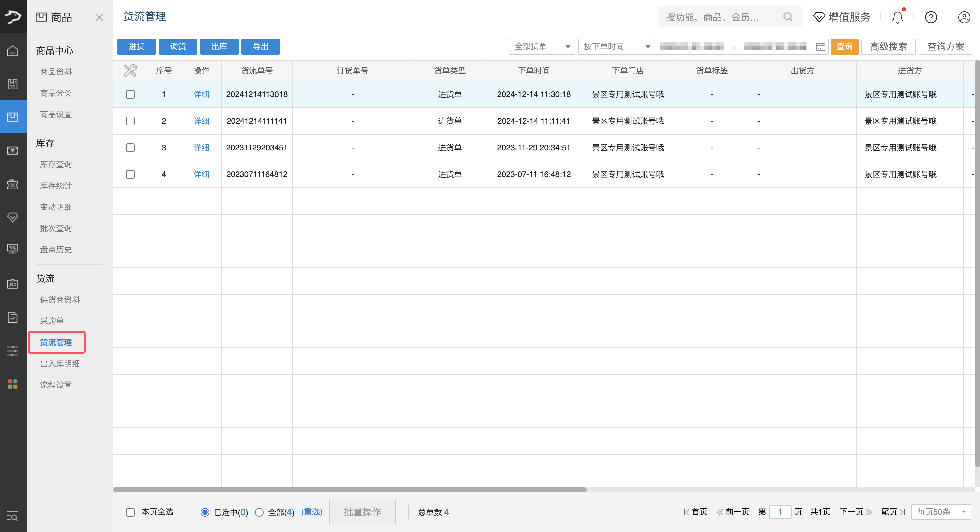The height and width of the screenshot is (532, 980).
Task: Click the diamond icon beside 增值服务
Action: click(819, 17)
